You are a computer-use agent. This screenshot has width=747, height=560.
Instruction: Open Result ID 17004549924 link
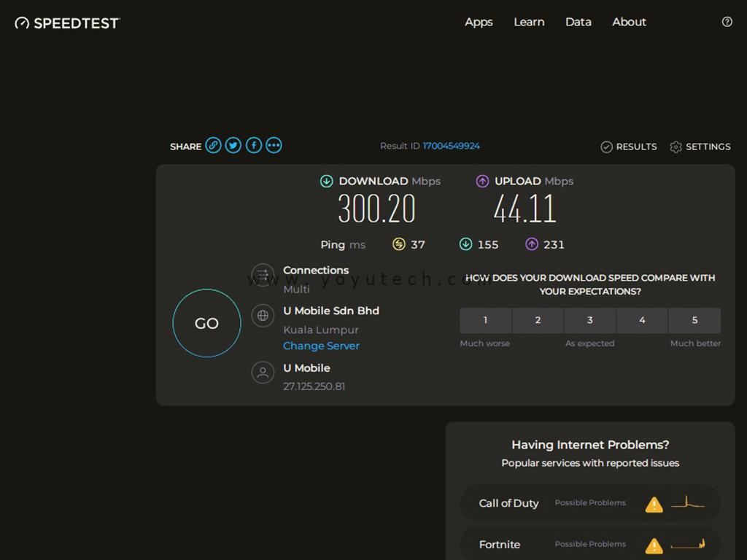tap(451, 146)
